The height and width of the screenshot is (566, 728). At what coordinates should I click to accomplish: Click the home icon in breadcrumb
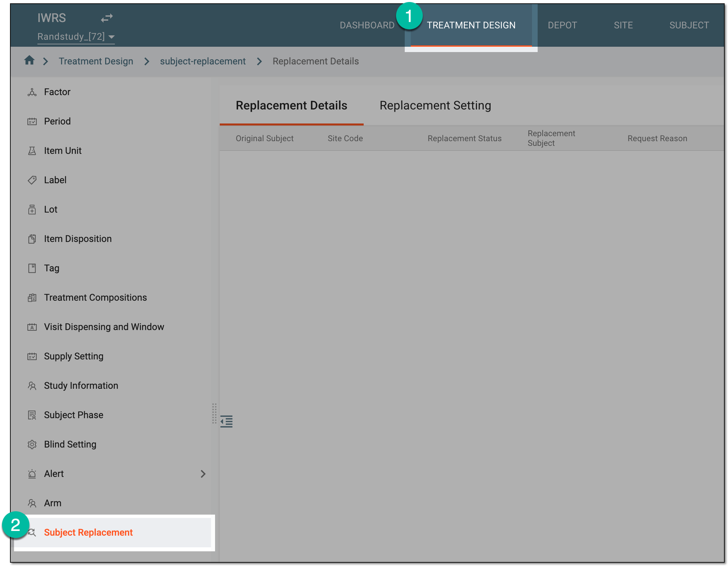29,60
